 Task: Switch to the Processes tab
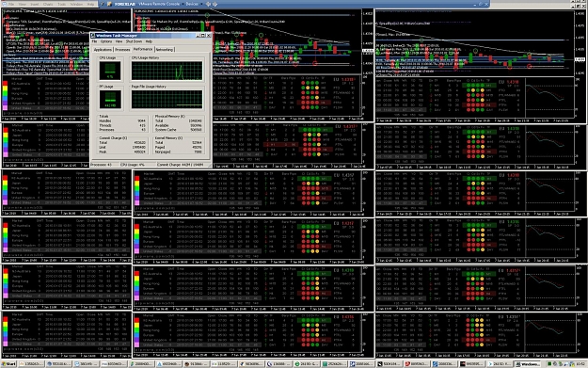click(122, 50)
